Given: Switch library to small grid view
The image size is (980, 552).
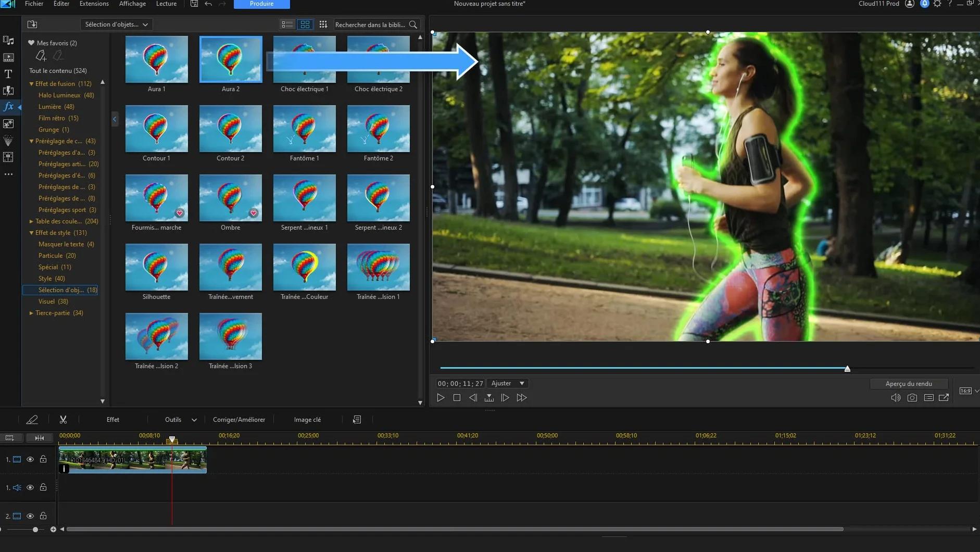Looking at the screenshot, I should click(323, 24).
